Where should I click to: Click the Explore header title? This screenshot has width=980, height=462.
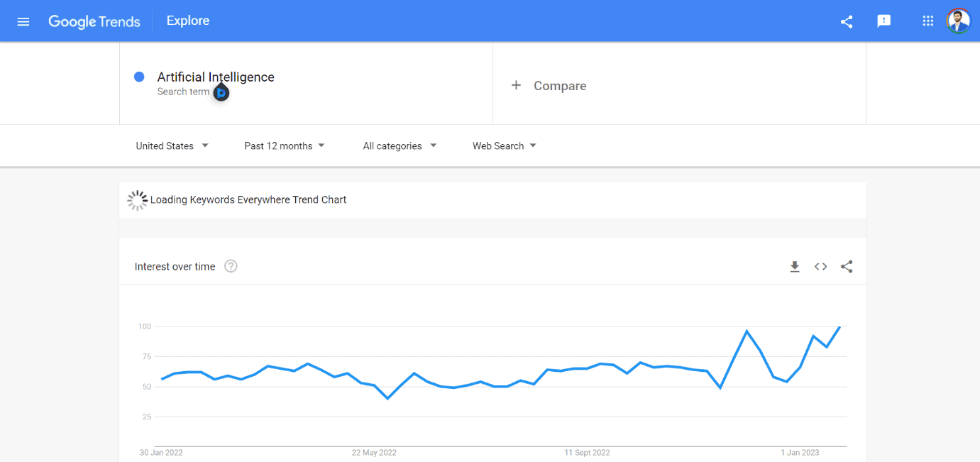(188, 21)
